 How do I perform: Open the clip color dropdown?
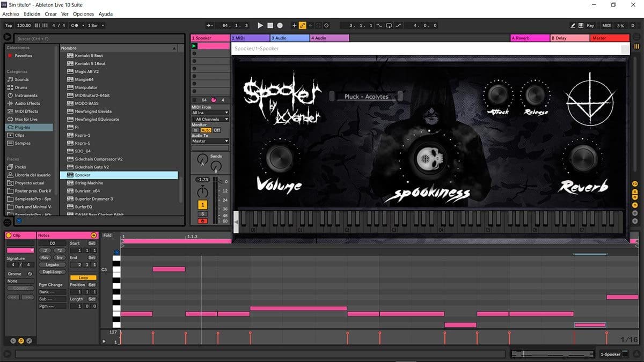[20, 250]
